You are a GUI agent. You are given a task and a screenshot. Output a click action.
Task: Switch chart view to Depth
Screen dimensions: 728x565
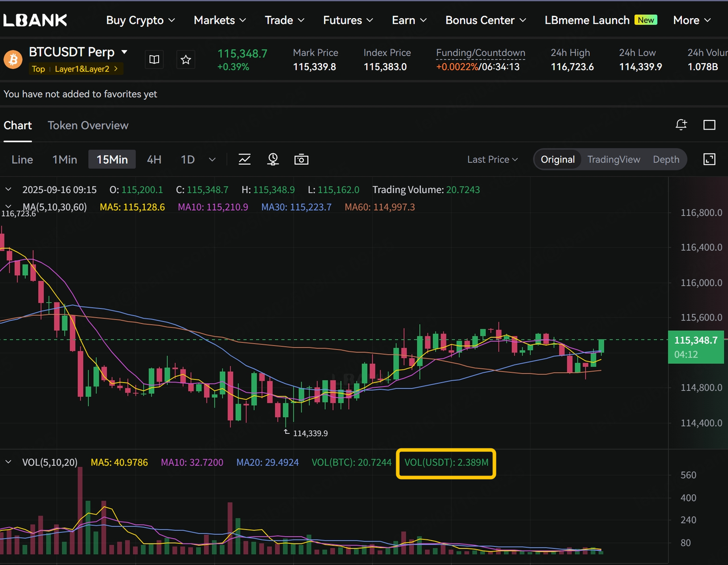[x=666, y=160]
